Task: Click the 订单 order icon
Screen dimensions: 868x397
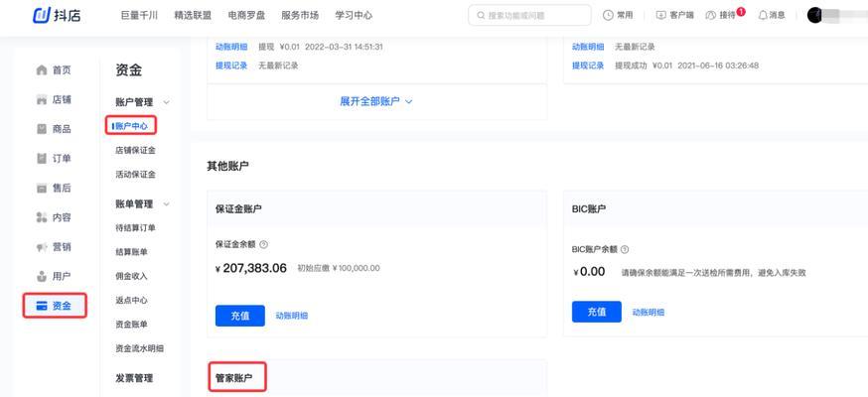Action: coord(41,159)
